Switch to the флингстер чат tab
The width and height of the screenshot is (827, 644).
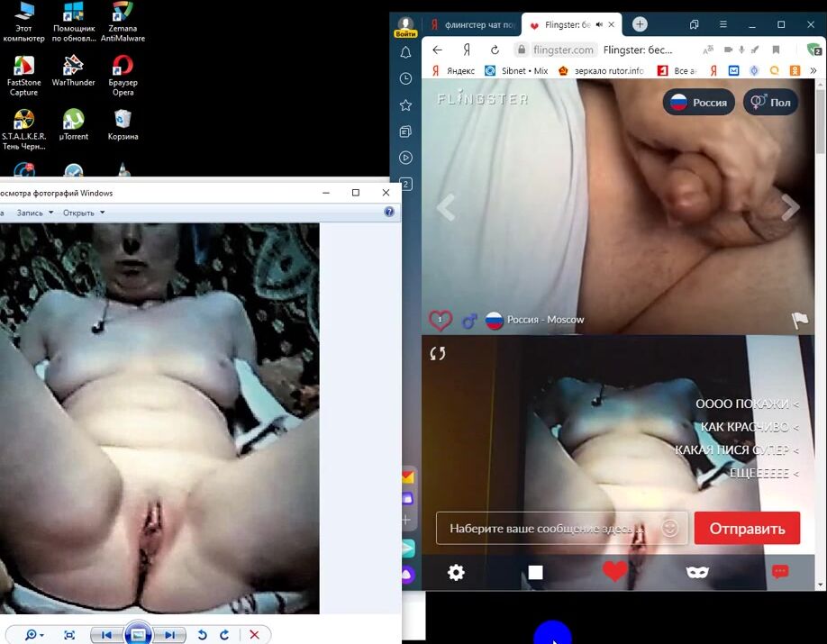point(470,24)
